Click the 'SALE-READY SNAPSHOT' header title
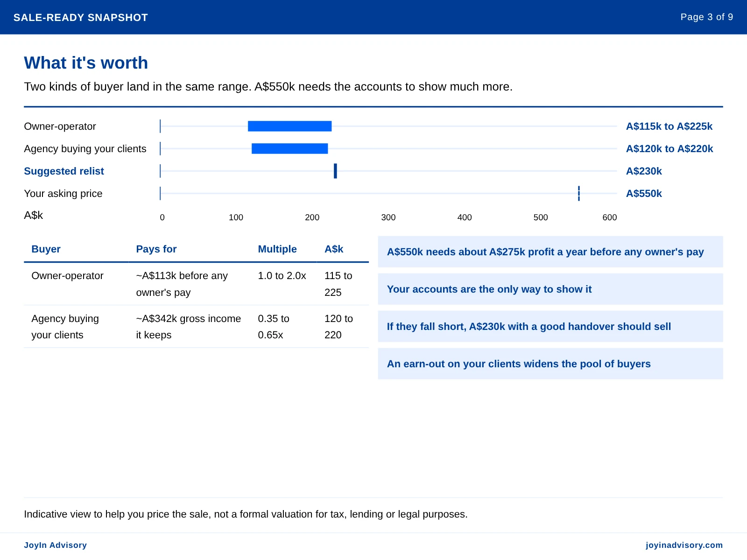 pos(80,18)
